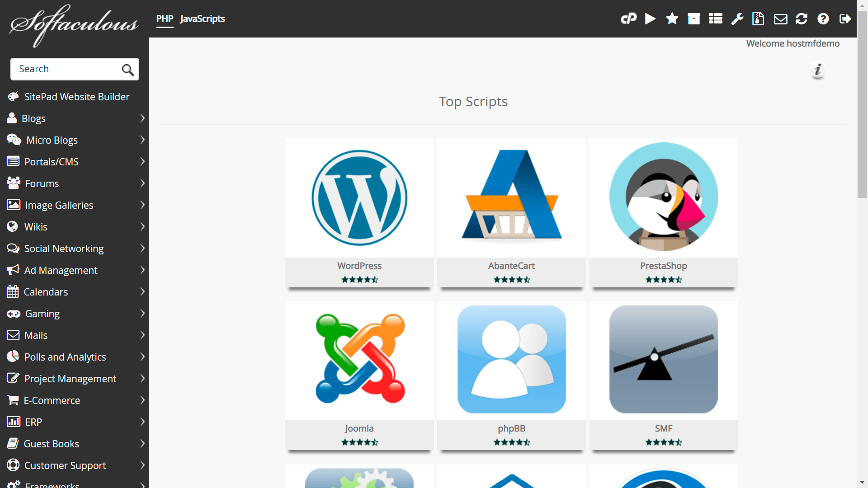Click the logout icon in header

pyautogui.click(x=845, y=19)
